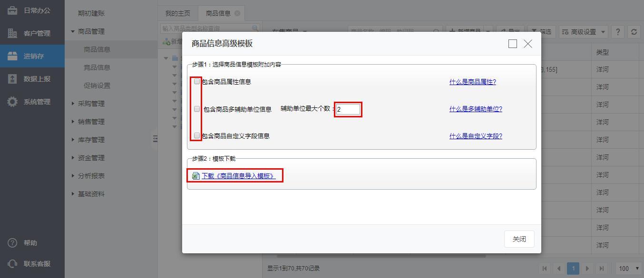Select the 进销存 box icon
Viewport: 644px width, 278px height.
[x=12, y=56]
